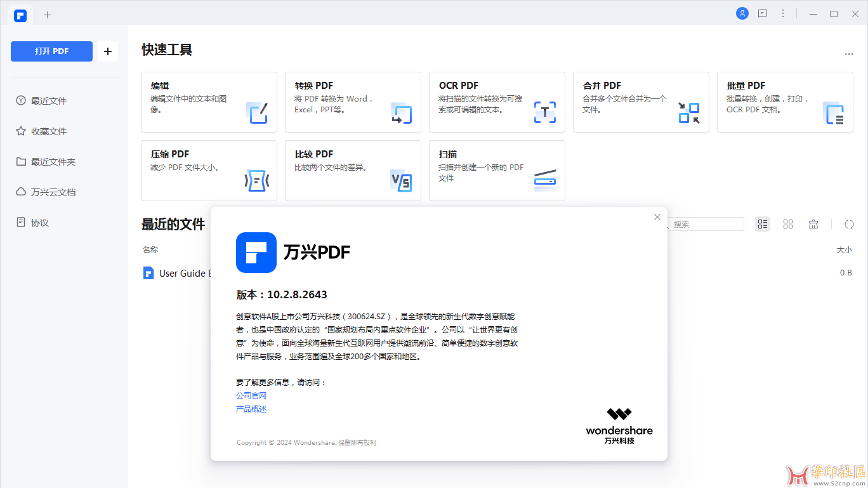Click into the 搜索 search field

point(706,224)
